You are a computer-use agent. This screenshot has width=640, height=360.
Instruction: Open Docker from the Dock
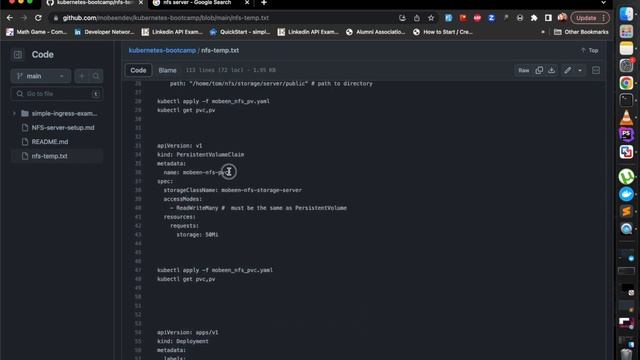coord(626,194)
